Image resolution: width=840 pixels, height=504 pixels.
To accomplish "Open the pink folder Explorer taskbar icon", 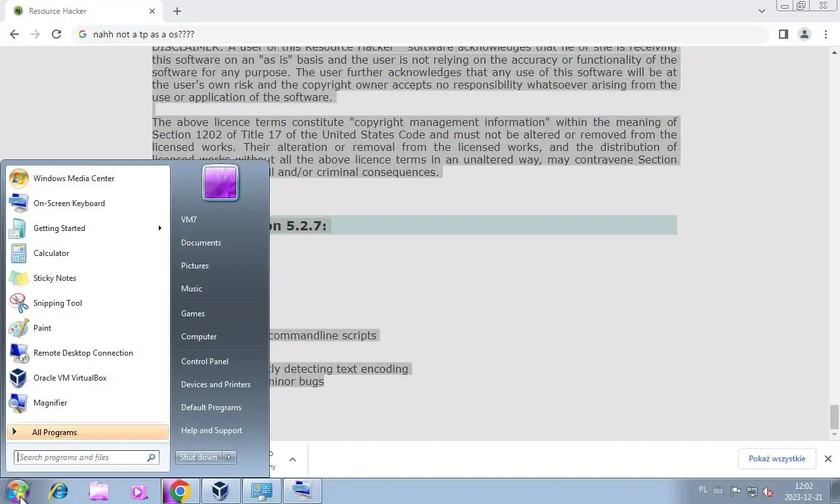I will point(99,491).
